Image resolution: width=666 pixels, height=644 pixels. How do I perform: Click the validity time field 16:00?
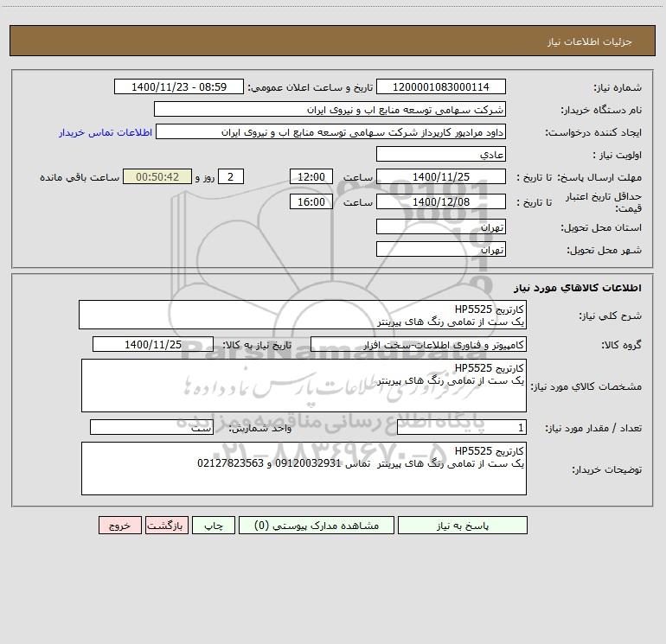[311, 201]
